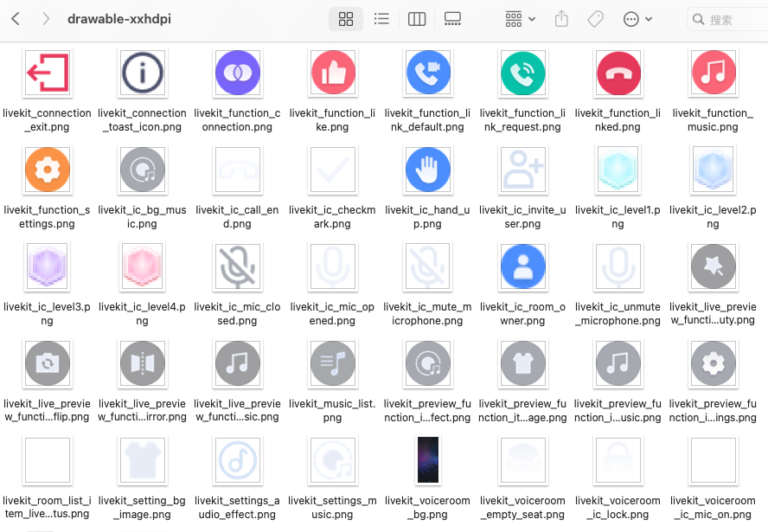Select the livekit_preview_function effect icon
This screenshot has height=532, width=768.
[x=427, y=363]
